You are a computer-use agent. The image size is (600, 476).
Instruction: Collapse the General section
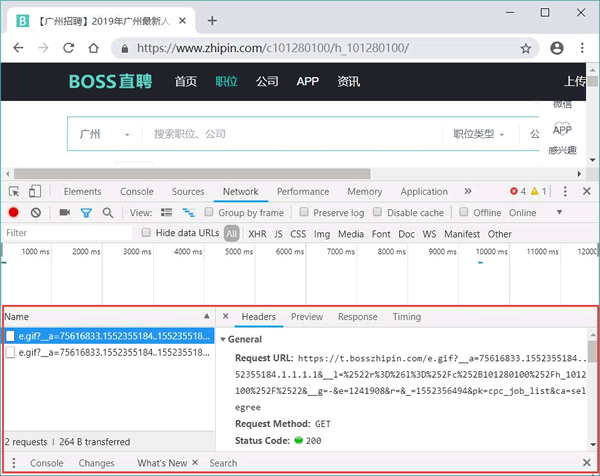coord(223,339)
